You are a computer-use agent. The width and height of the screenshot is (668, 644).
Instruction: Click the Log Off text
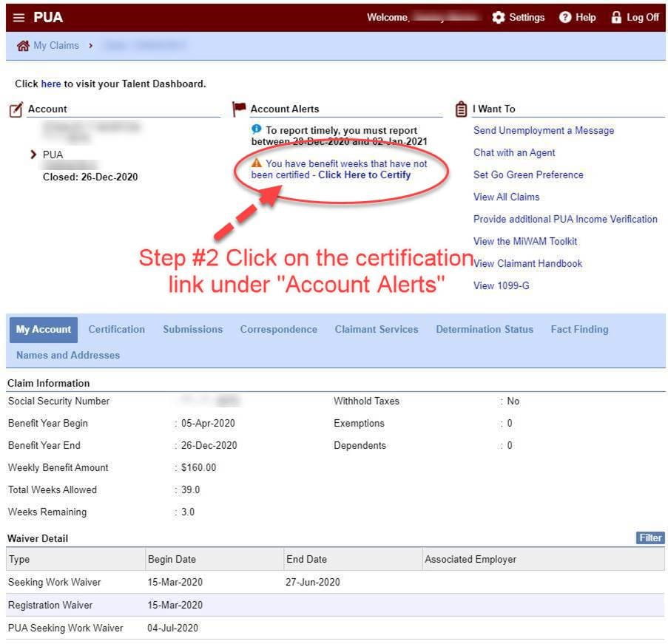[x=643, y=18]
